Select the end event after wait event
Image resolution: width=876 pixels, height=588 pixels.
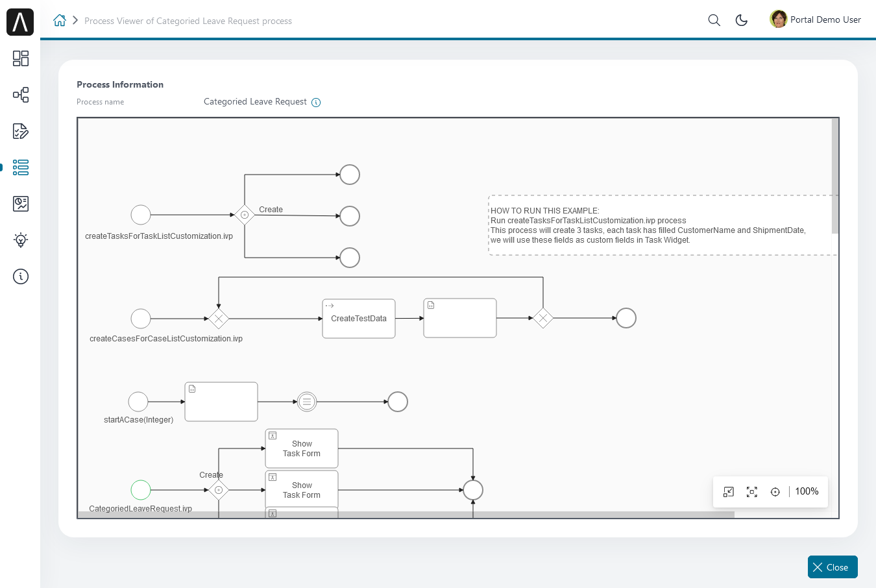click(398, 402)
